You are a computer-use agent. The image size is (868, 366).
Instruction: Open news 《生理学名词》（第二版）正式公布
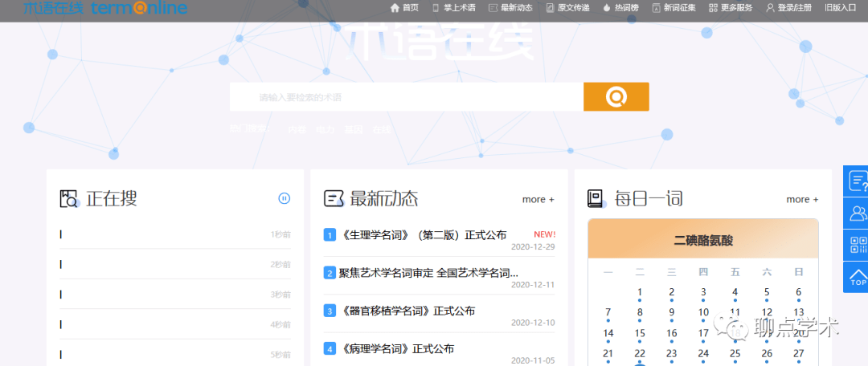pyautogui.click(x=423, y=235)
